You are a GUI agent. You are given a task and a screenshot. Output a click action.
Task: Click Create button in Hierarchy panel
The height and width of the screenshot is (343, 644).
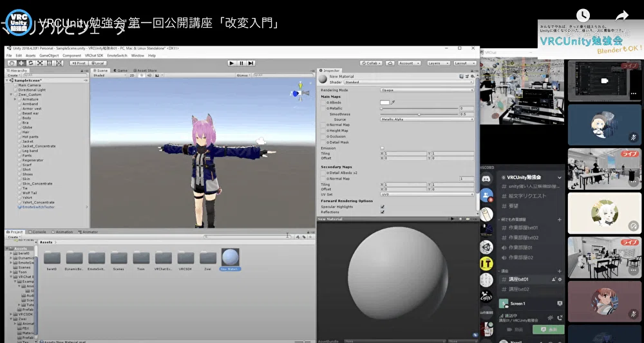point(14,75)
